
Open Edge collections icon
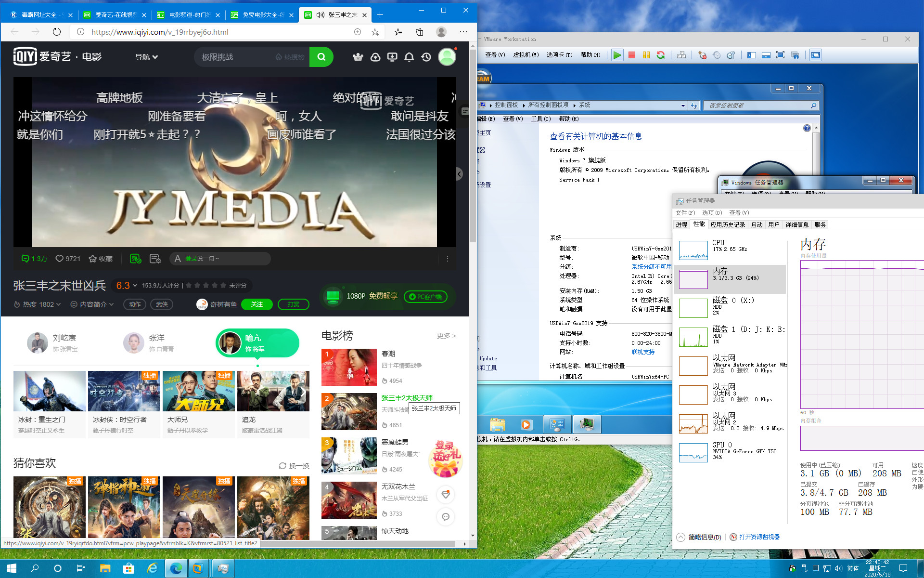tap(420, 32)
